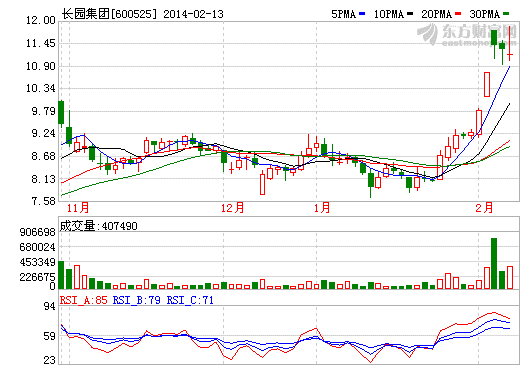Click the 30PMA legend label

coord(484,14)
